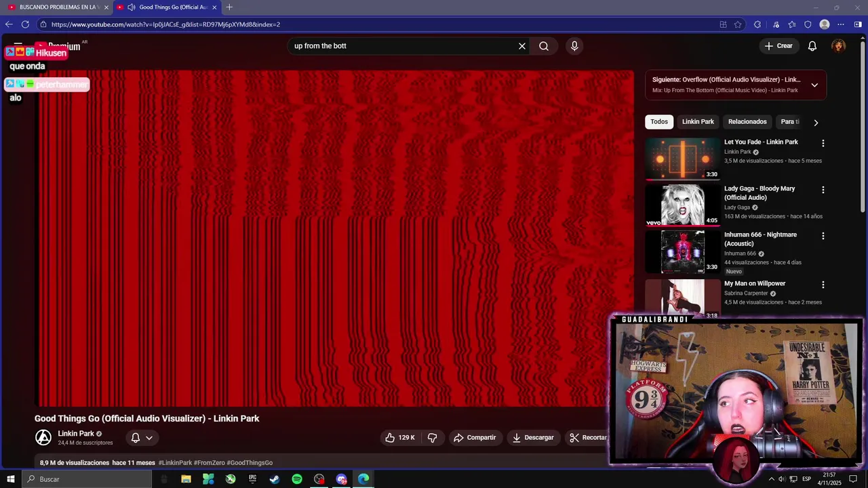868x488 pixels.
Task: Click the Descargar download button
Action: click(x=533, y=438)
